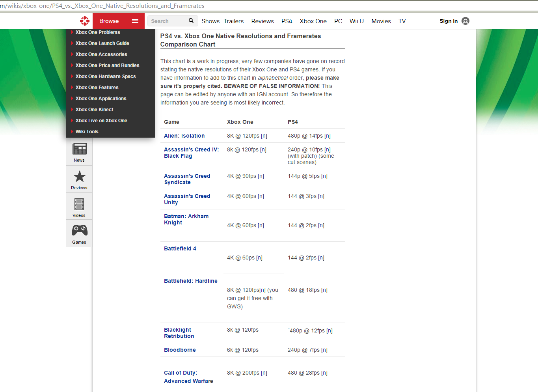
Task: Click Alien: Isolation's 8K @ 120fps cell
Action: coord(247,136)
